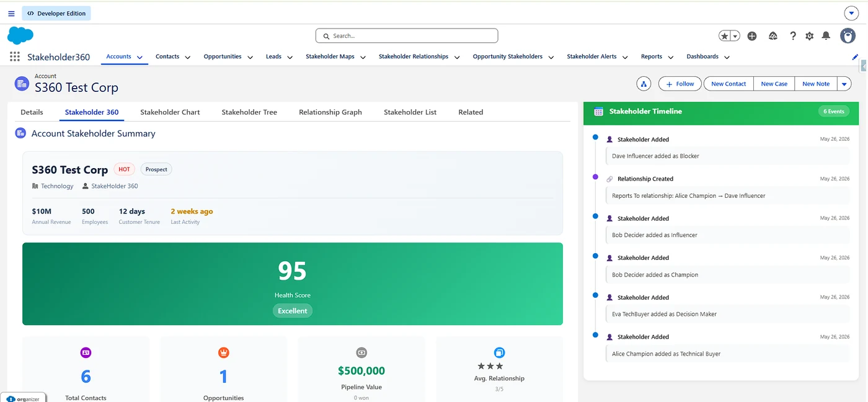
Task: Expand the Opportunities tab dropdown chevron
Action: pyautogui.click(x=250, y=57)
